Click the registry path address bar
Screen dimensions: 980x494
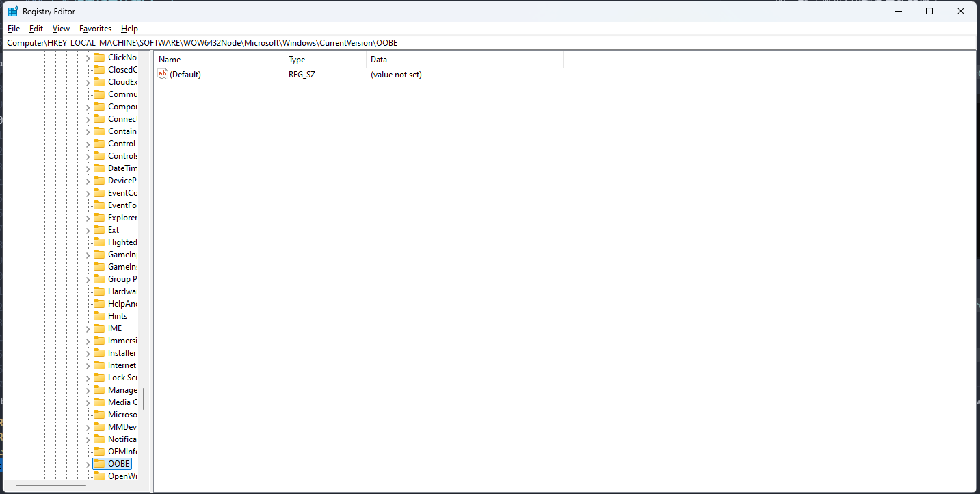[274, 42]
